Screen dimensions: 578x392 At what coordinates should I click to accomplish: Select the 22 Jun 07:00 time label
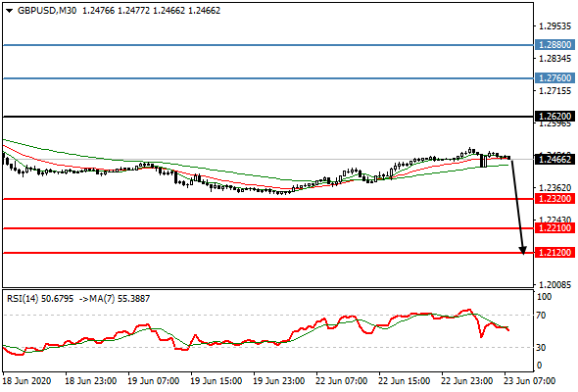(341, 380)
